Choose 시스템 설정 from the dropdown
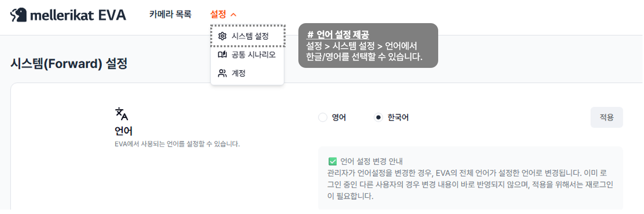 (250, 36)
